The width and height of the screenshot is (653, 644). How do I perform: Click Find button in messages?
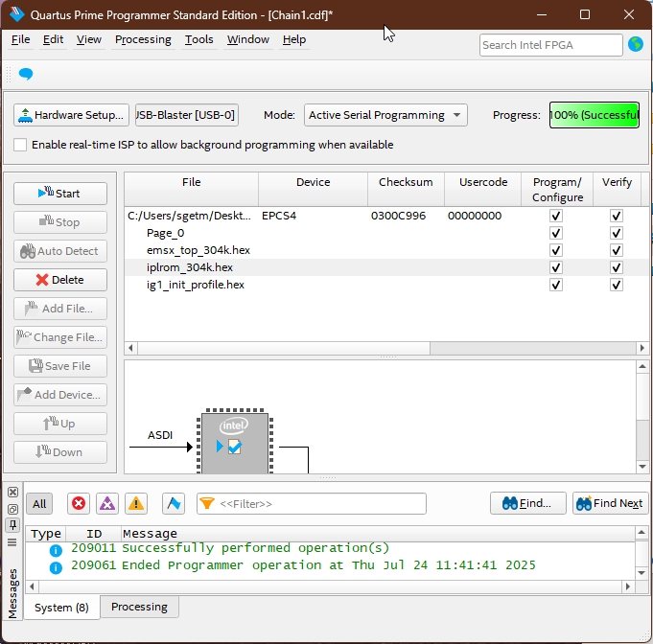(528, 503)
